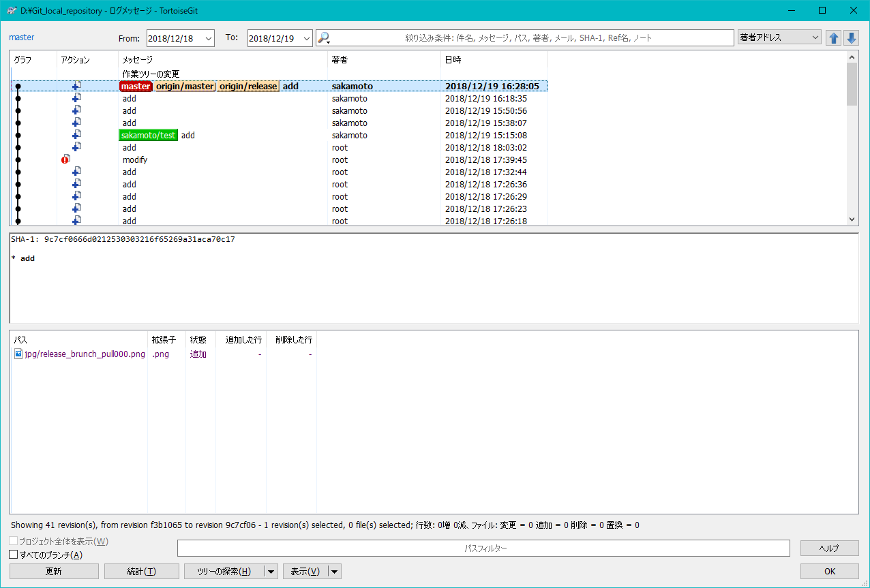The width and height of the screenshot is (870, 588).
Task: Click the file icon beside jpg/release_brunch_pull000.png
Action: (x=18, y=354)
